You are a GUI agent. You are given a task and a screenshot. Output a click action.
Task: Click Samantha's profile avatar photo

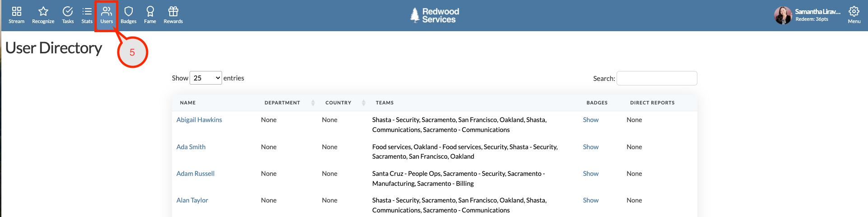[783, 15]
